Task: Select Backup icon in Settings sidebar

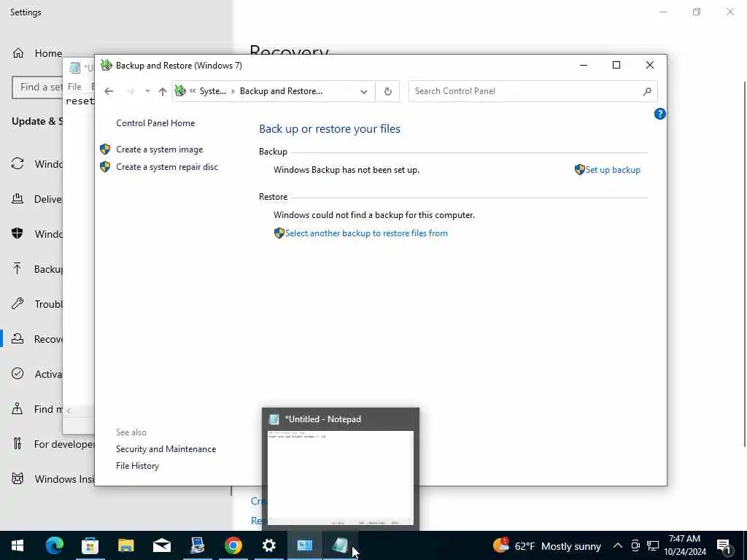Action: [x=18, y=268]
